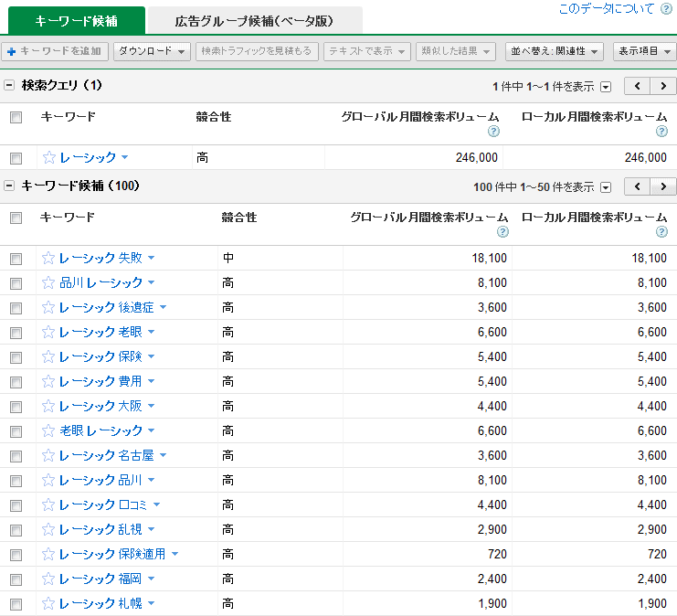The image size is (677, 616).
Task: Click ローカル月間検索ボリューム header in キーワード候補
Action: click(x=594, y=218)
